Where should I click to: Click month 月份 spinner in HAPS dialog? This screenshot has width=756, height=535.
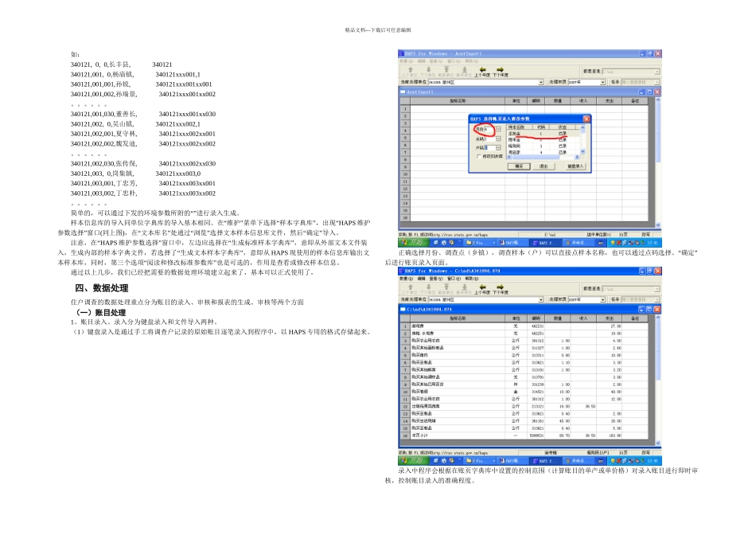pyautogui.click(x=498, y=129)
